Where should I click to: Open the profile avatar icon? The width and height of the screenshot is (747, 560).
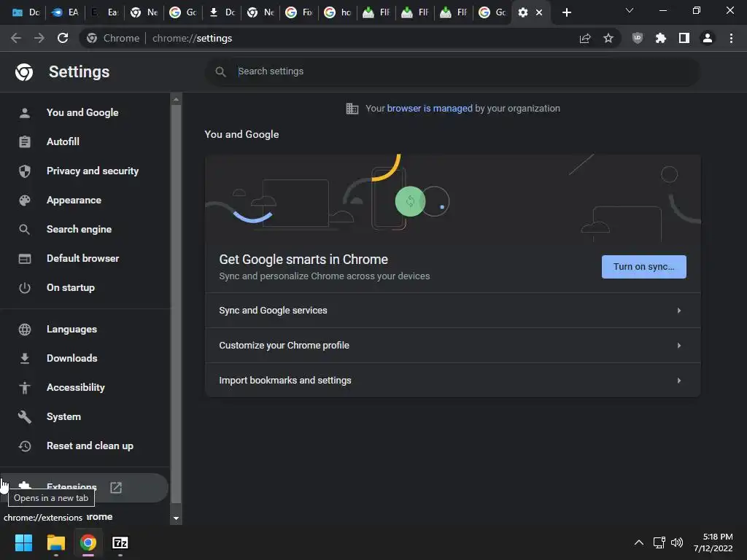[708, 38]
